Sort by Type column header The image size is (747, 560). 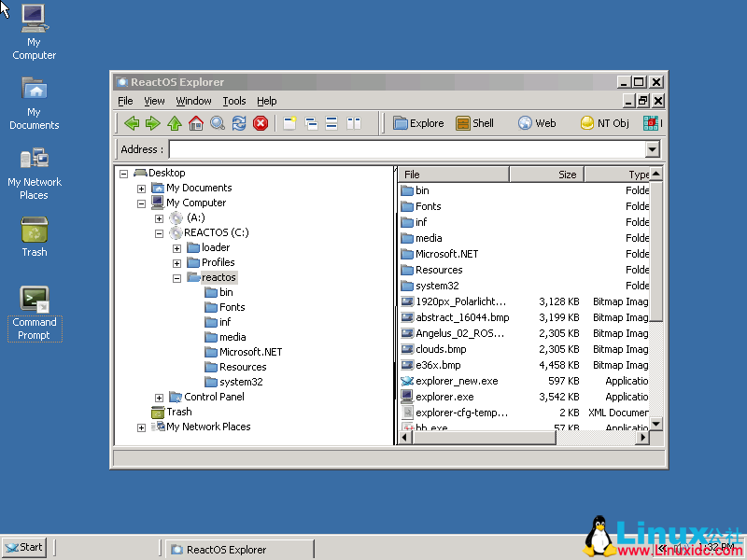[x=617, y=175]
